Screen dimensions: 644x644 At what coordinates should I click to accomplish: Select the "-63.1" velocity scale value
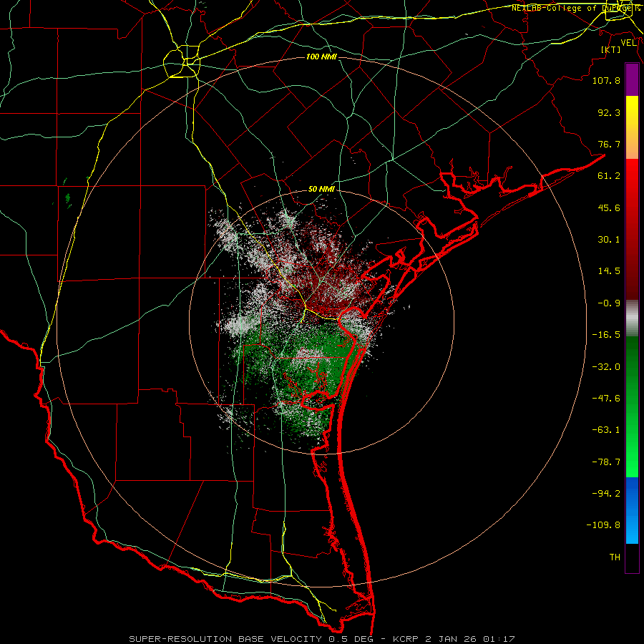606,430
